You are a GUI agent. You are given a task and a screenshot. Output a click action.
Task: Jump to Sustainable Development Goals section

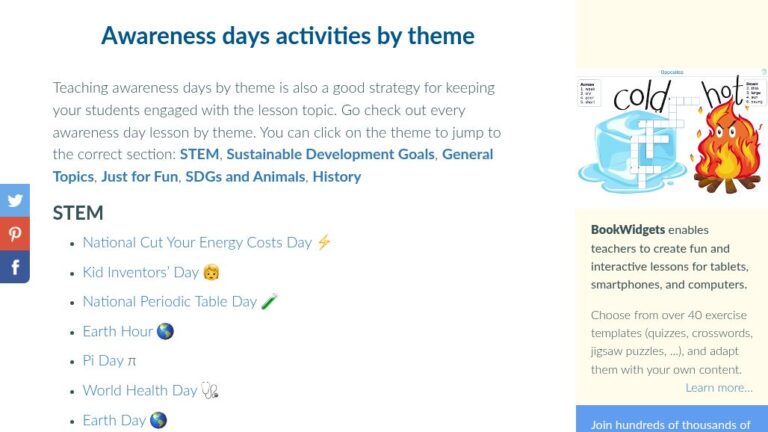[x=331, y=154]
